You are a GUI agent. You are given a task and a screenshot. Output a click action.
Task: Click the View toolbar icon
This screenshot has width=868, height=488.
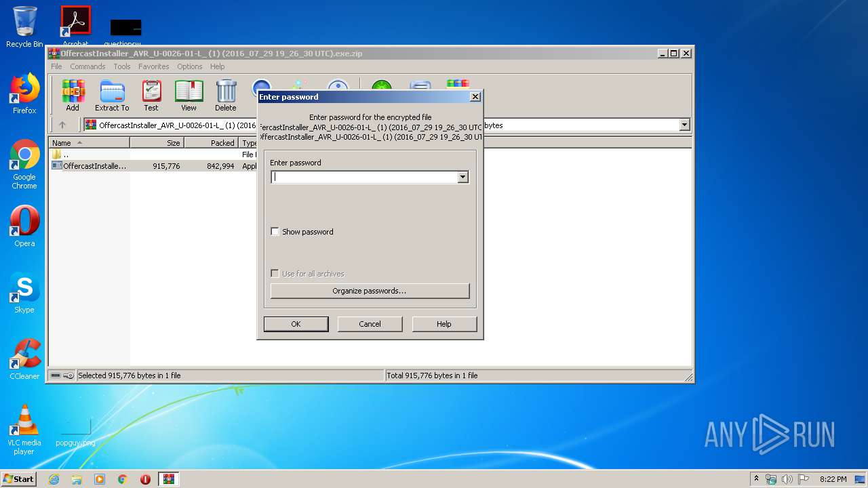[189, 96]
